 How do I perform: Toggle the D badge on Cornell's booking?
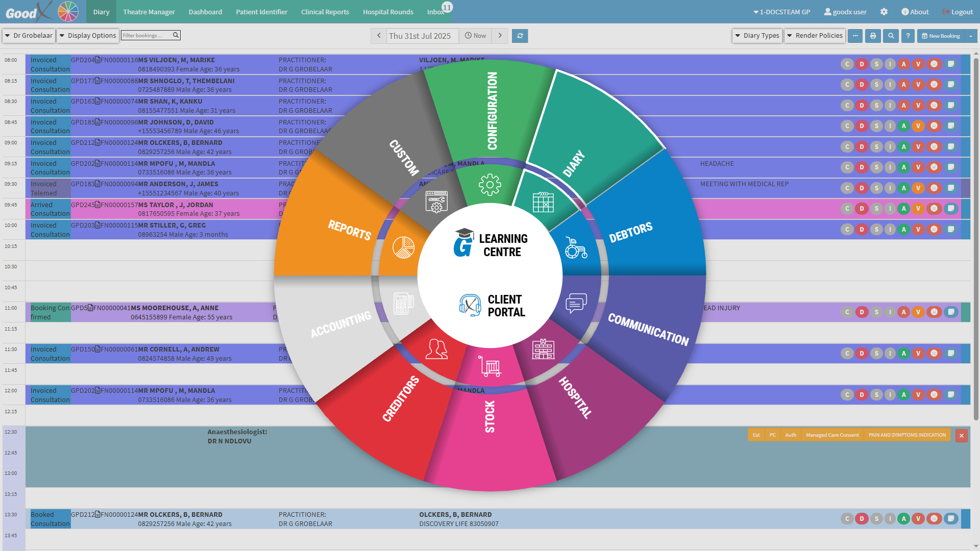point(862,353)
